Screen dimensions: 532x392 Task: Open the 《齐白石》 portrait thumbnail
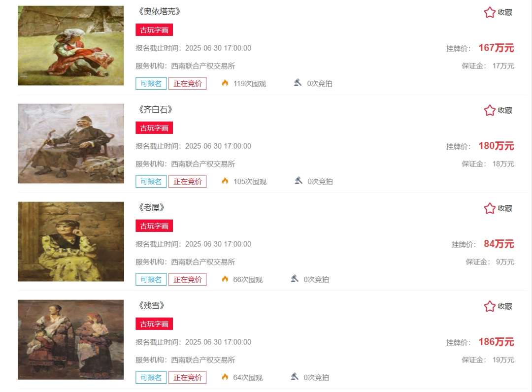pos(71,143)
